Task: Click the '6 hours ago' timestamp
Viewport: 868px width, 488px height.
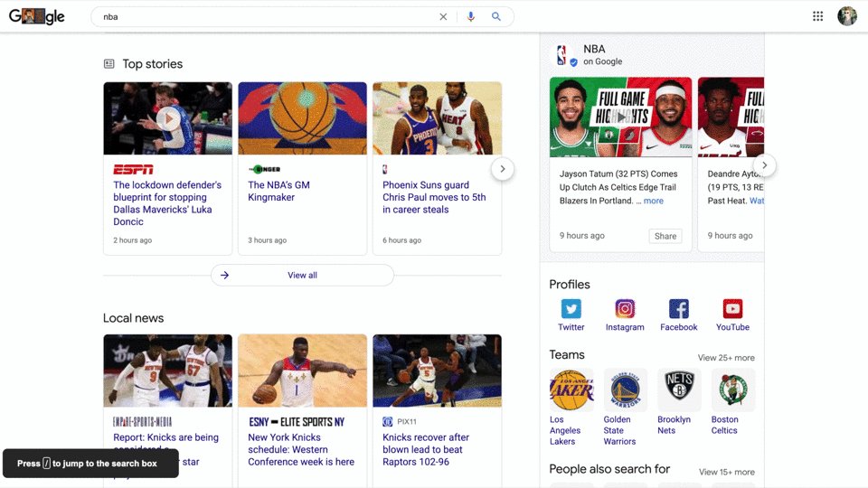Action: point(401,240)
